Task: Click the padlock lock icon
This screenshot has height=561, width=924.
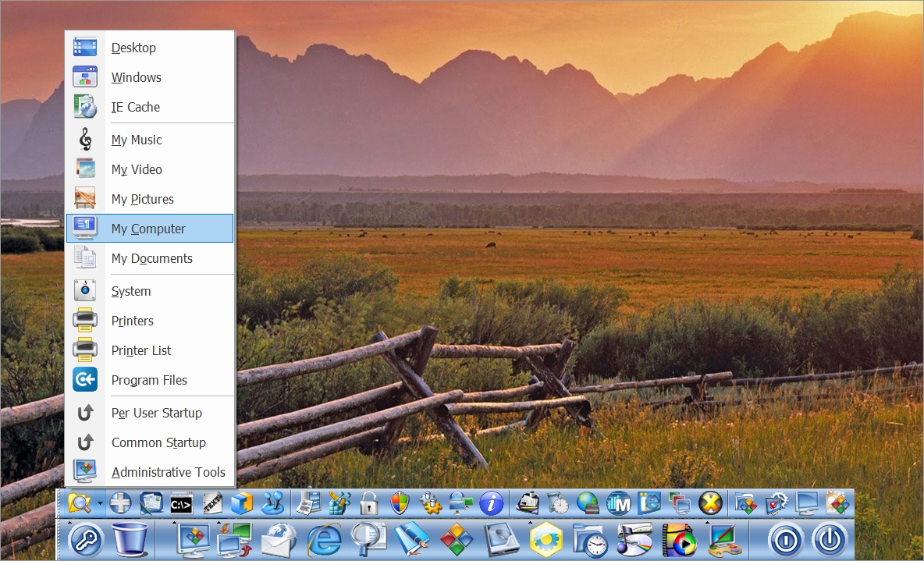Action: [368, 503]
